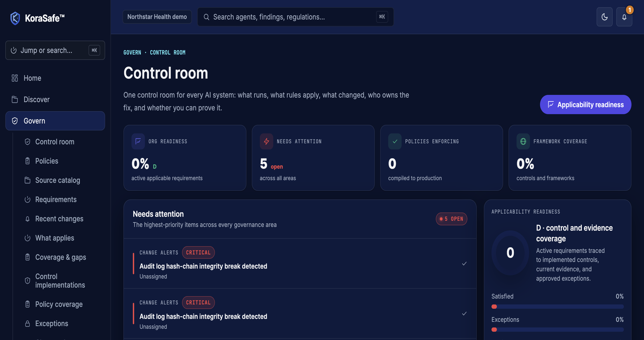Click the Discover folder icon
Viewport: 644px width, 340px height.
coord(15,100)
